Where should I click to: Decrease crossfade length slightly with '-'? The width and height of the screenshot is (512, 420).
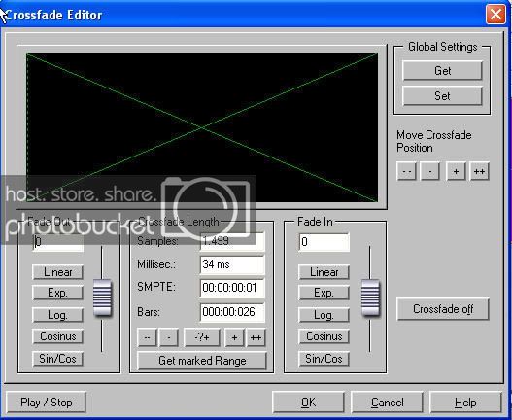pyautogui.click(x=168, y=337)
